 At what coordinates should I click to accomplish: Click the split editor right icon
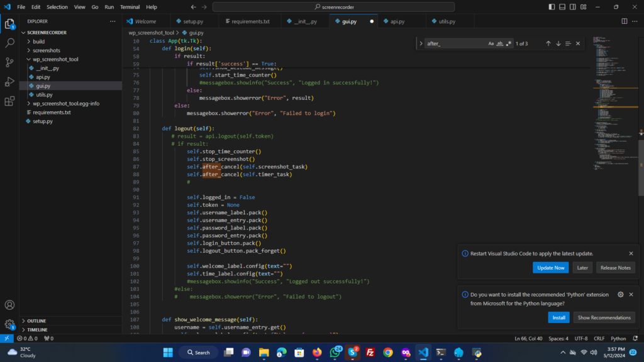[x=625, y=21]
